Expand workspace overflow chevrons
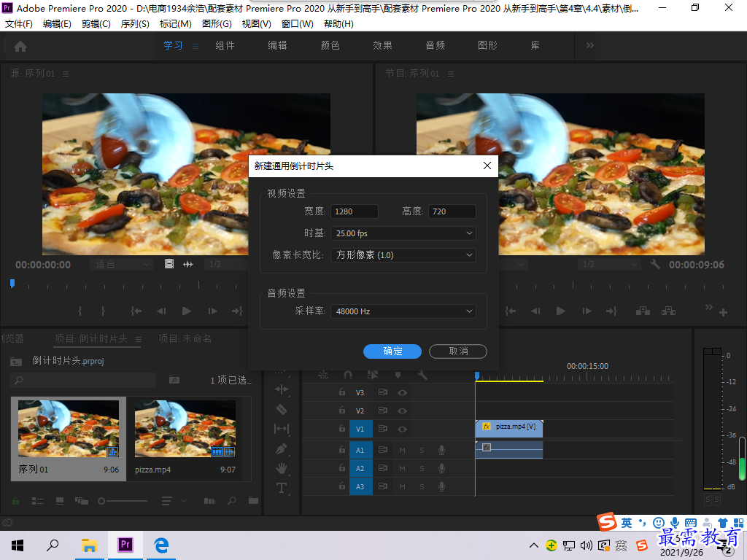747x560 pixels. (x=589, y=46)
